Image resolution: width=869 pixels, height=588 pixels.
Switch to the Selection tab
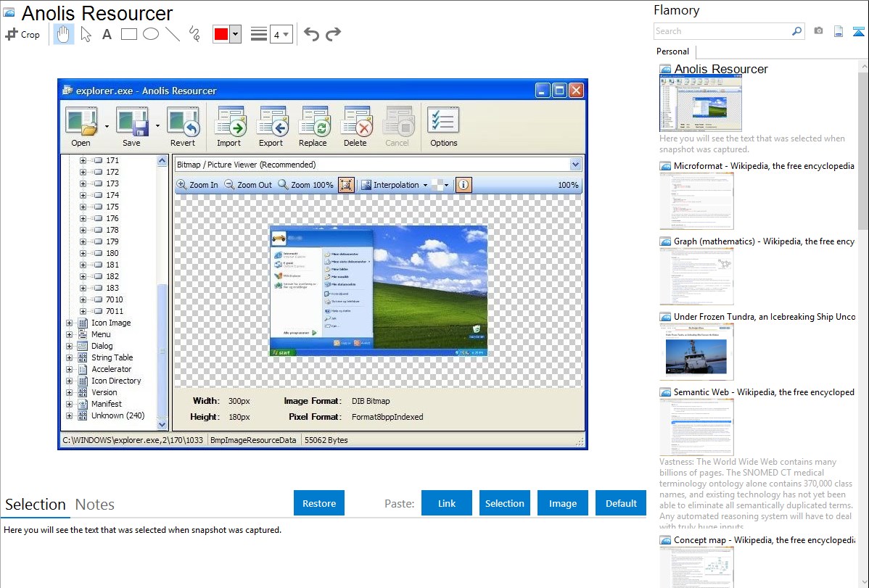click(36, 505)
